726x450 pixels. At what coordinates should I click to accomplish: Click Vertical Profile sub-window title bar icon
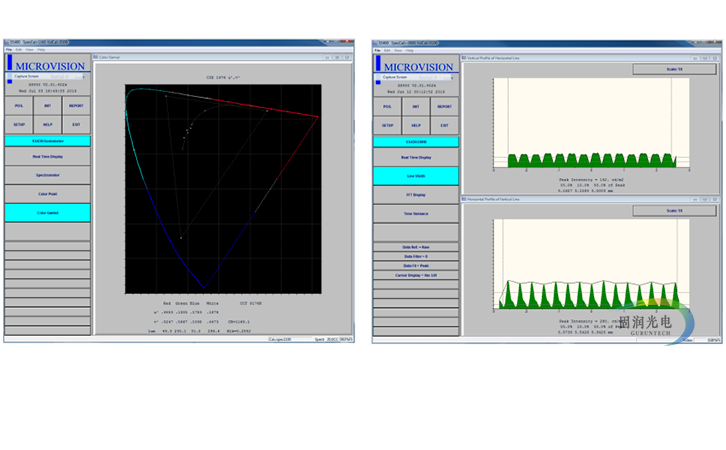point(464,58)
